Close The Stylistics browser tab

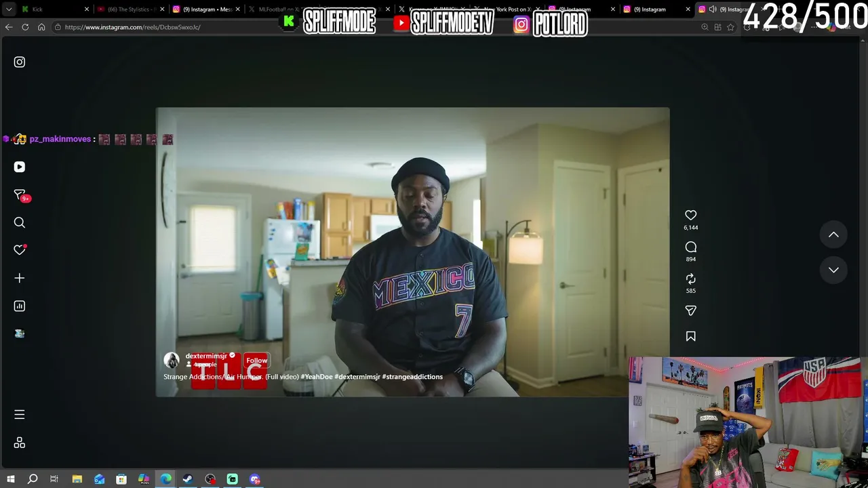coord(162,9)
